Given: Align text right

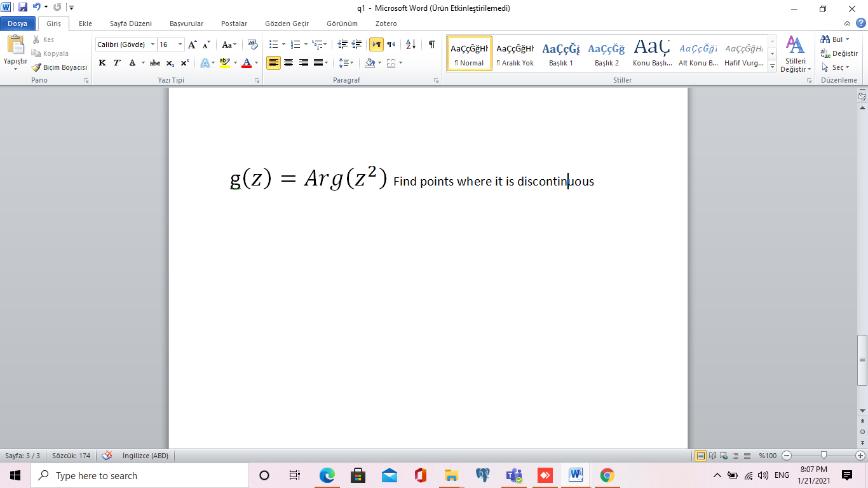Looking at the screenshot, I should click(304, 63).
